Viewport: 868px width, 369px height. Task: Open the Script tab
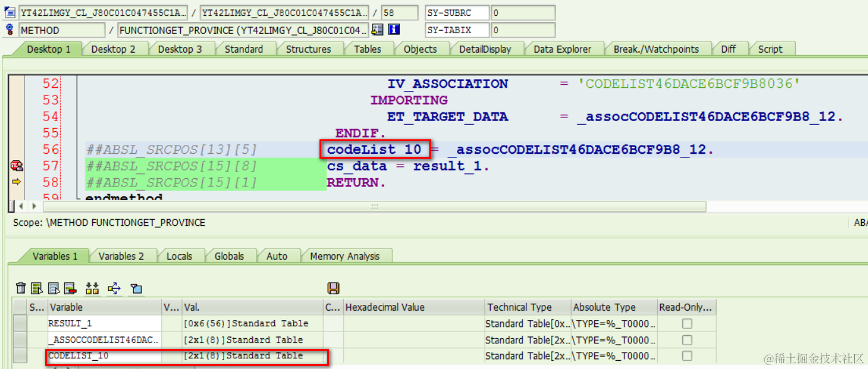coord(770,49)
